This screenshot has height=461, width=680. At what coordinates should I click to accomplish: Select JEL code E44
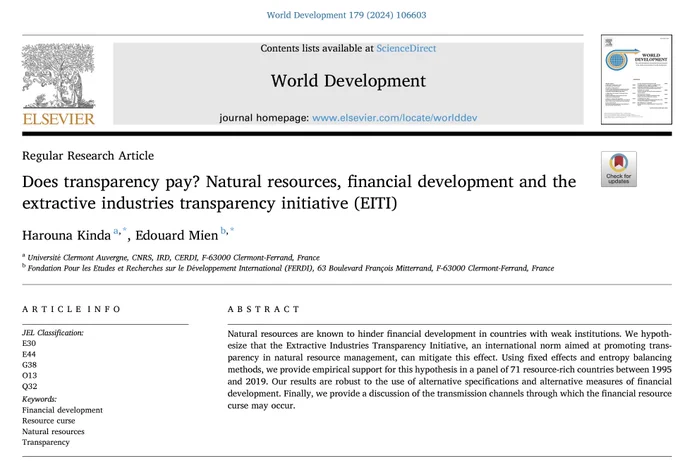click(x=29, y=354)
